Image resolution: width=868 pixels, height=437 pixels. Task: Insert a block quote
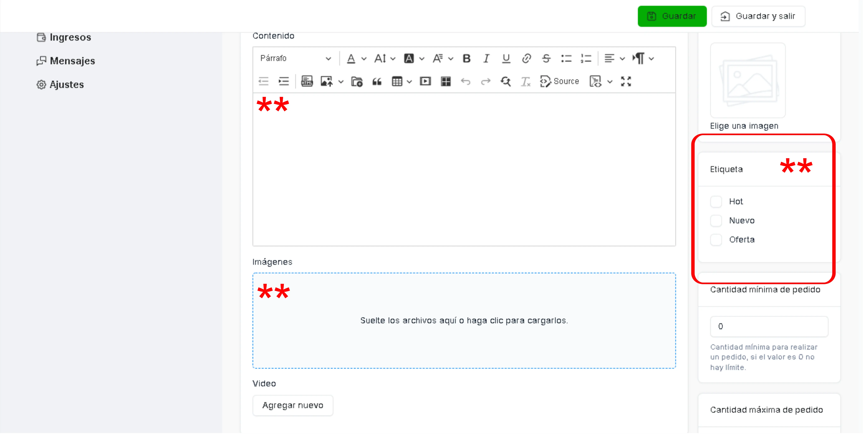click(377, 82)
